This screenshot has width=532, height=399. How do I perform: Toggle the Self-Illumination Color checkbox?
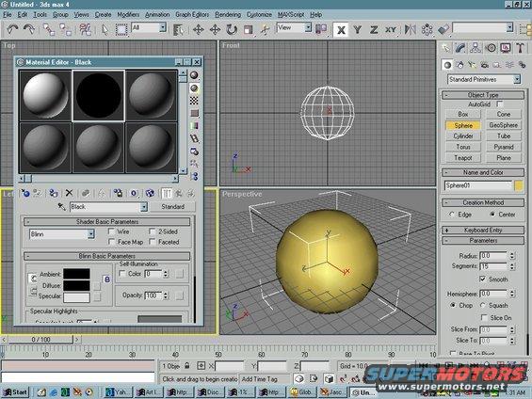pos(122,273)
